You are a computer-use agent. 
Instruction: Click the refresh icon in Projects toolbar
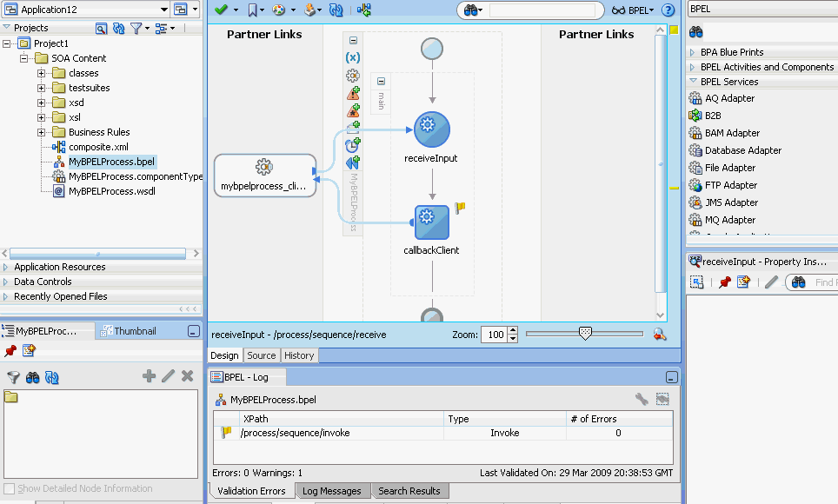[118, 28]
